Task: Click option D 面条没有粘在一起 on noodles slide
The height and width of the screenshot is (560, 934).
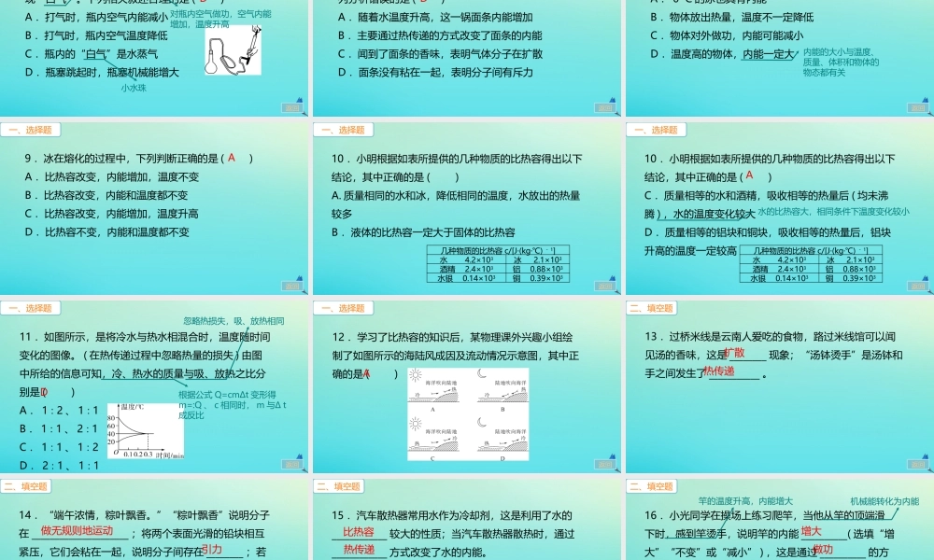Action: click(435, 72)
